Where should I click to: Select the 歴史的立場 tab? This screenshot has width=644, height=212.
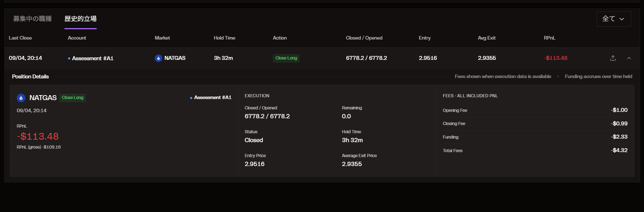pos(81,19)
